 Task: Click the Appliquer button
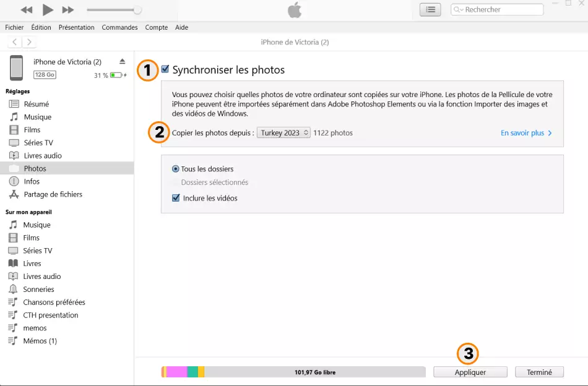(x=470, y=372)
